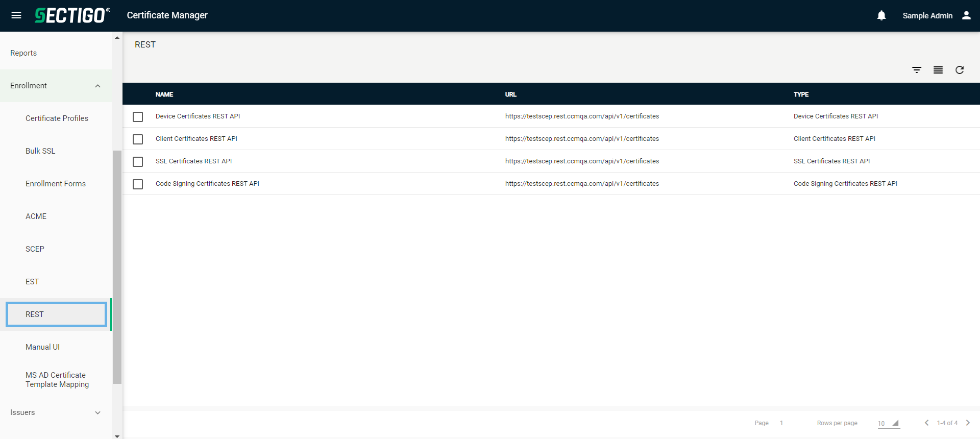Expand the Issuers section
980x439 pixels.
coord(56,412)
